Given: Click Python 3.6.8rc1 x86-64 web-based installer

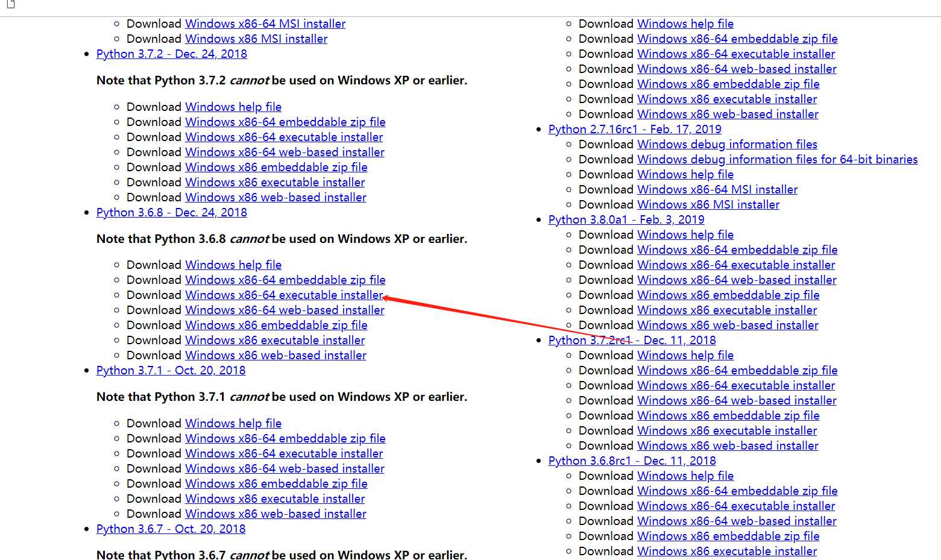Looking at the screenshot, I should point(737,521).
